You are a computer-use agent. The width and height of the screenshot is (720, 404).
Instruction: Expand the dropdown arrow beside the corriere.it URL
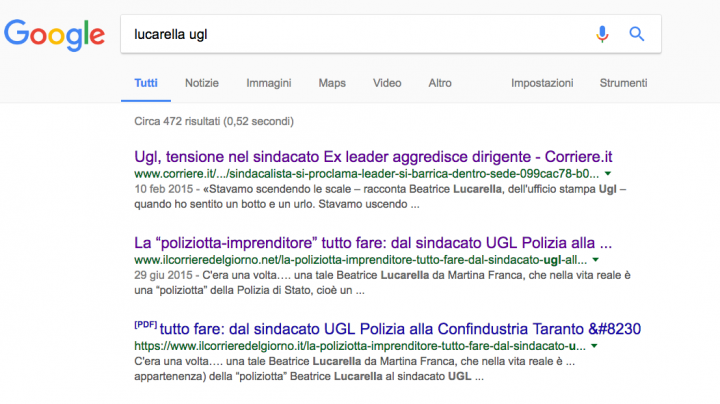[x=608, y=174]
